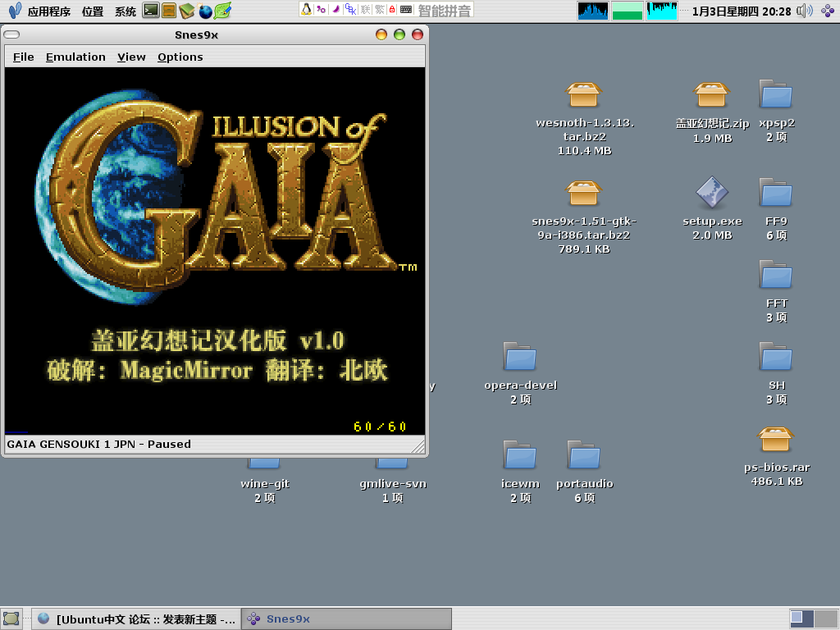
Task: Click the 智能拼音 input method label
Action: click(x=444, y=10)
